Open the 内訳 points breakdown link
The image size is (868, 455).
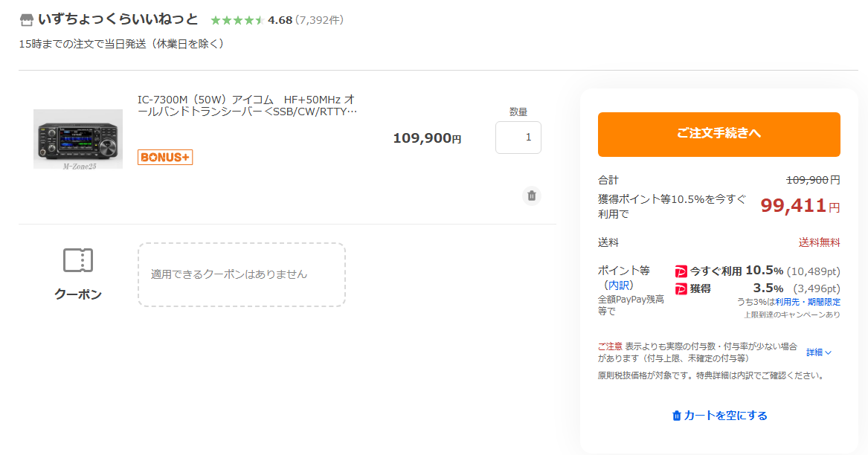[x=618, y=285]
